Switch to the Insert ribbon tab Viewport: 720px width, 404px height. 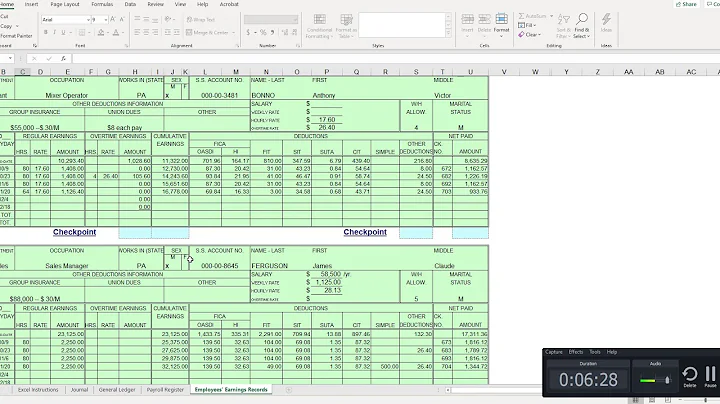[x=31, y=4]
